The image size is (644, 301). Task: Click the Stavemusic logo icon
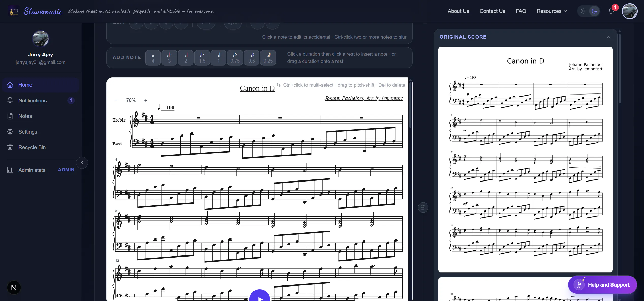point(14,11)
